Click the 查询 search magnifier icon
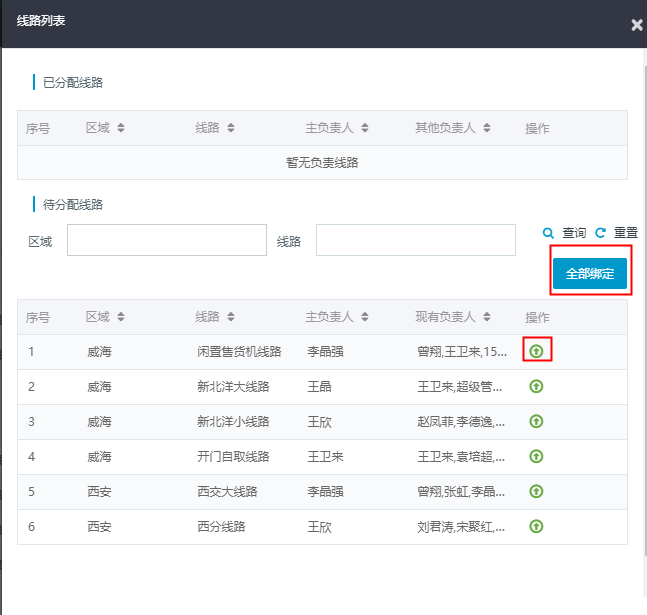The height and width of the screenshot is (615, 647). tap(548, 233)
